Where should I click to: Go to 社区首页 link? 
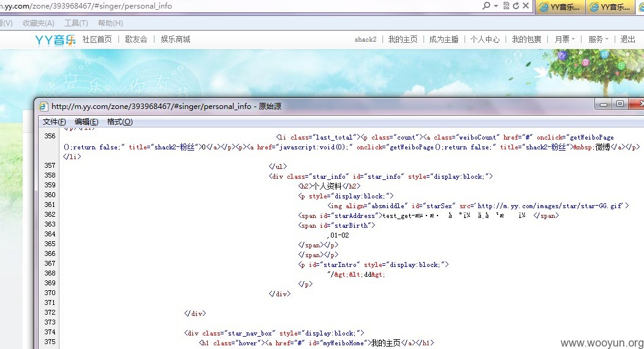click(97, 39)
